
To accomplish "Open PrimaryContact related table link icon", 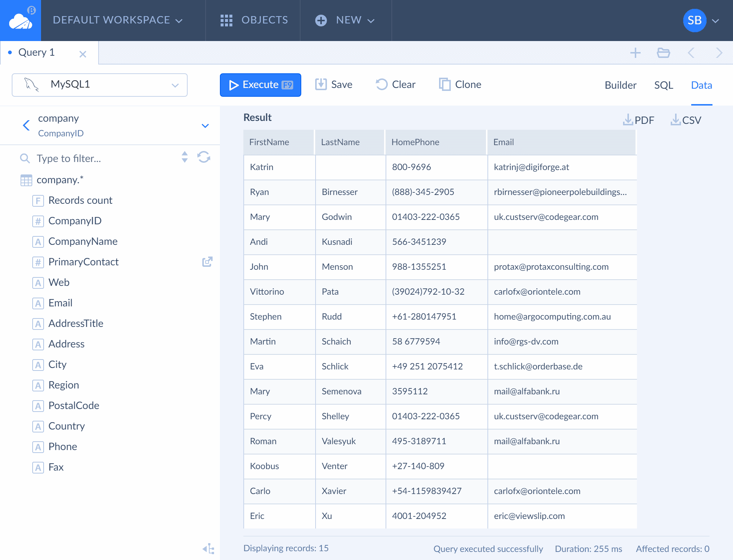I will (207, 262).
